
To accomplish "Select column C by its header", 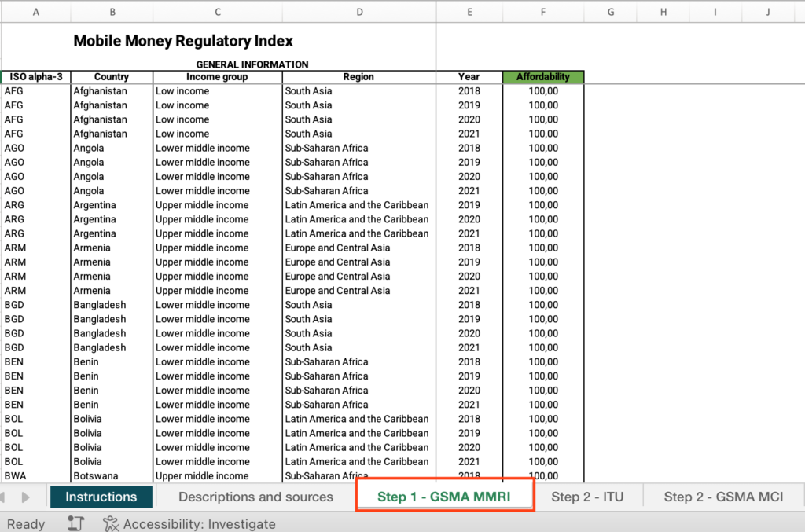I will [218, 12].
